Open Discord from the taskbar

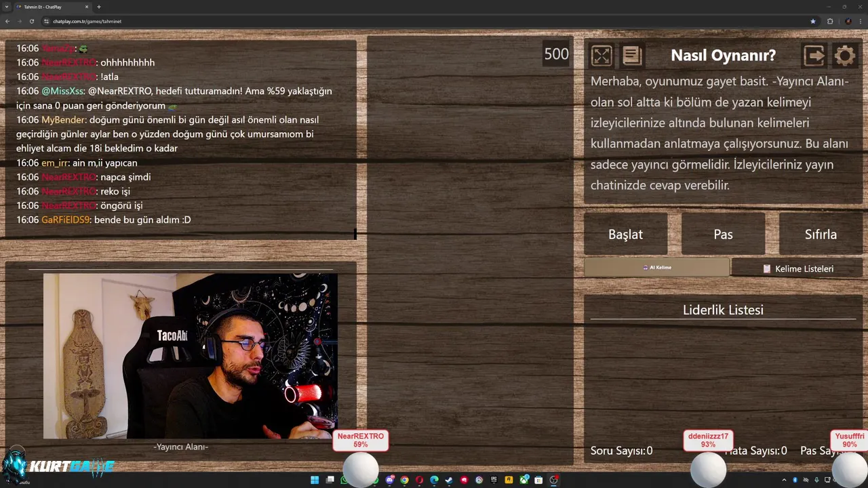tap(390, 480)
